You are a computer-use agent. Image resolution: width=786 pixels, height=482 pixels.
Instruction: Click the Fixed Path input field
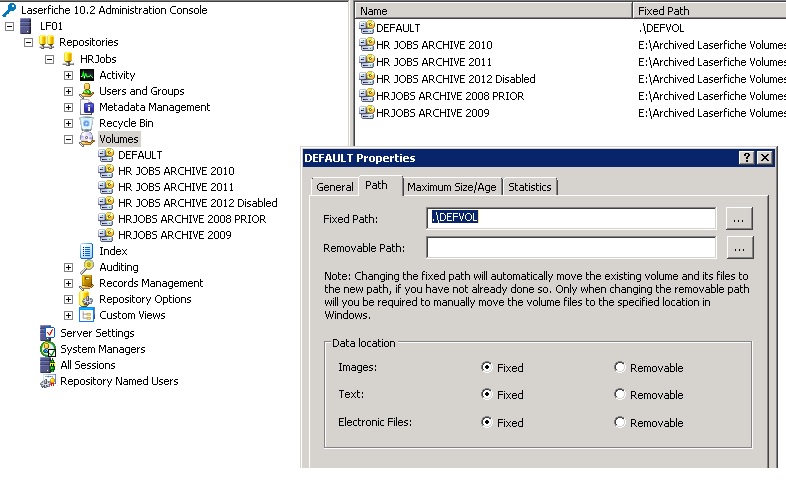(x=571, y=218)
